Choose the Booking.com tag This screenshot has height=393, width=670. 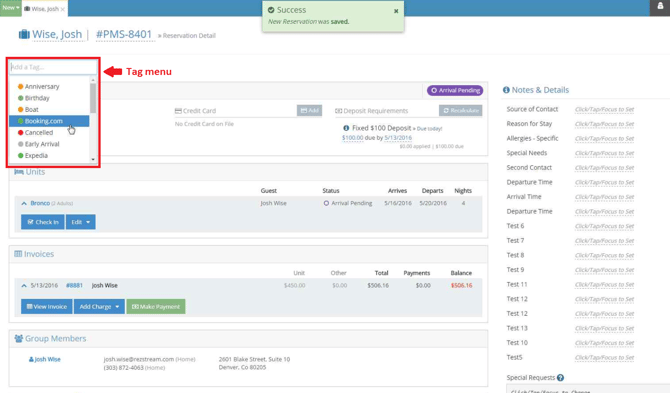pyautogui.click(x=49, y=121)
